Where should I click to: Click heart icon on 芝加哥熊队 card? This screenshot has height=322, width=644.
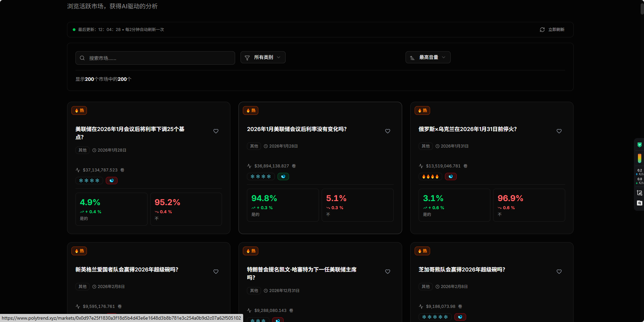(559, 271)
